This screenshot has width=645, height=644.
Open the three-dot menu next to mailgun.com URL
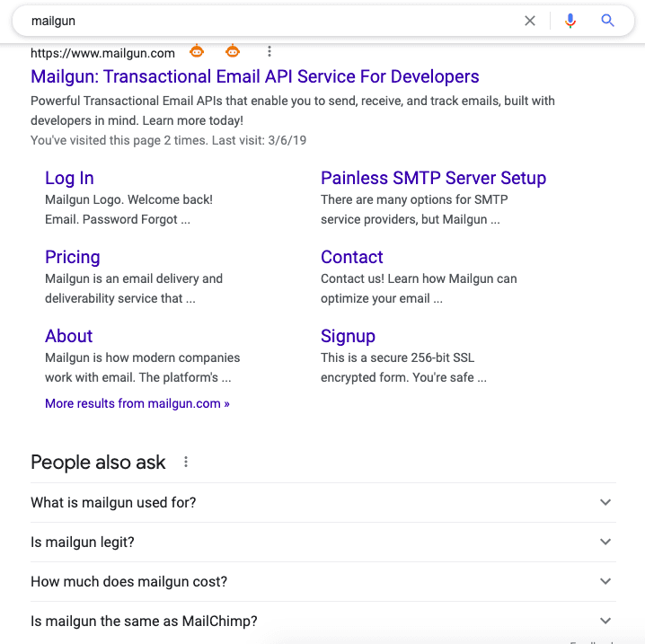click(x=269, y=51)
